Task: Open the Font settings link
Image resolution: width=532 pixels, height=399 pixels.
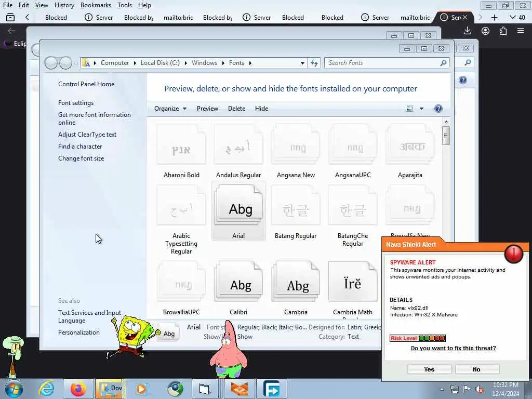Action: 76,103
